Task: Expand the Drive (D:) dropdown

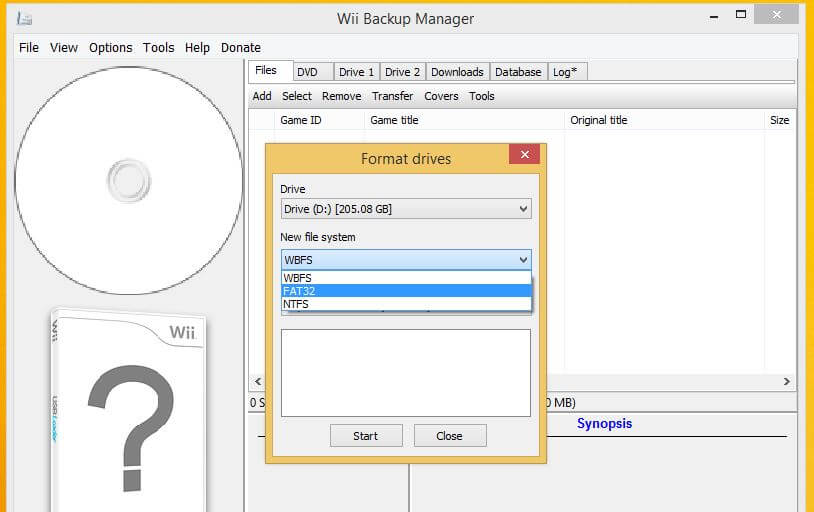Action: [x=406, y=209]
